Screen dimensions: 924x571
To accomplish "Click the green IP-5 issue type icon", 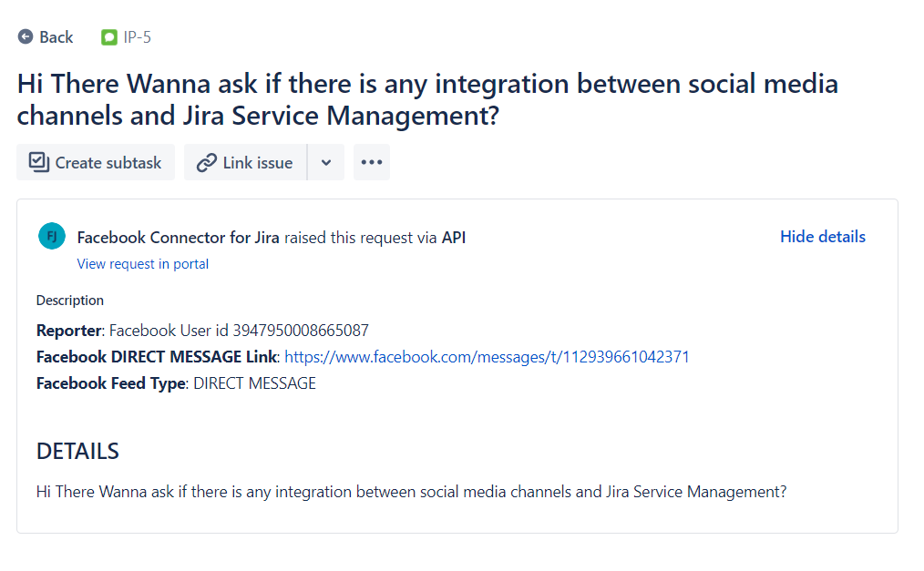I will click(109, 37).
